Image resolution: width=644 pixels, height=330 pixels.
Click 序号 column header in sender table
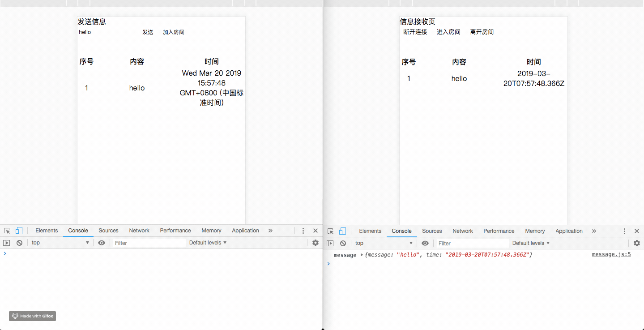tap(86, 62)
